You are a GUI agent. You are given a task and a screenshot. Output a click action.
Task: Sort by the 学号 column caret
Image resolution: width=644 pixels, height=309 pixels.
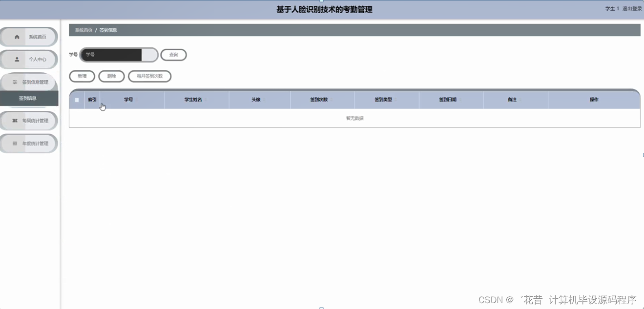point(136,100)
